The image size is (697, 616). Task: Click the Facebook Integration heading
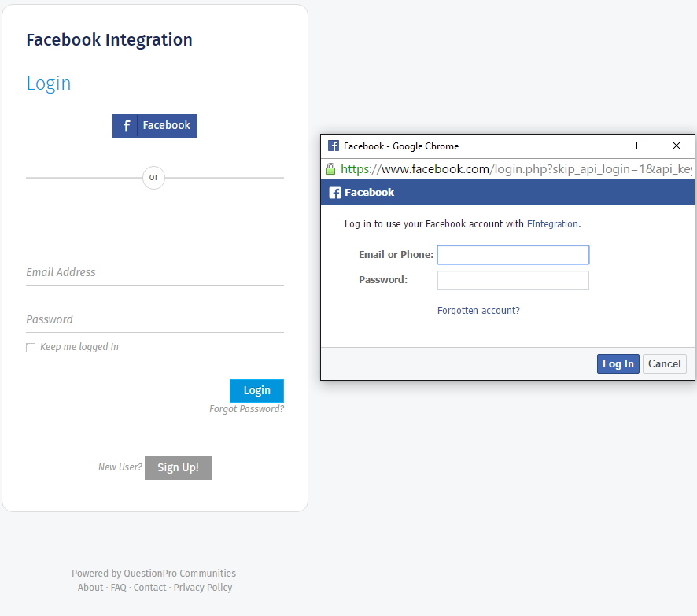109,40
